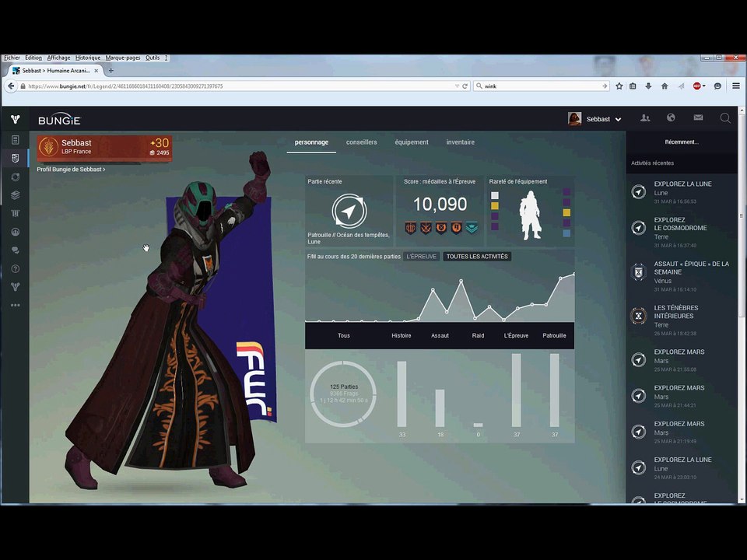Open the Fichier browser menu
This screenshot has width=747, height=560.
coord(12,58)
